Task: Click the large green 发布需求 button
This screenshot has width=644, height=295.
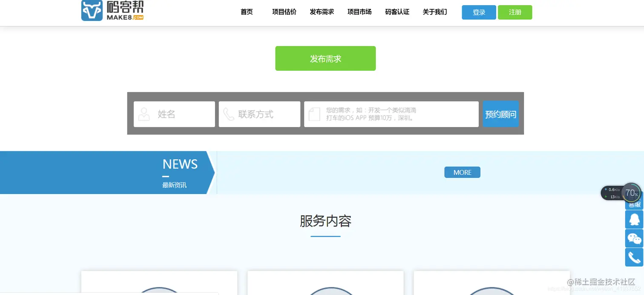Action: click(x=325, y=58)
